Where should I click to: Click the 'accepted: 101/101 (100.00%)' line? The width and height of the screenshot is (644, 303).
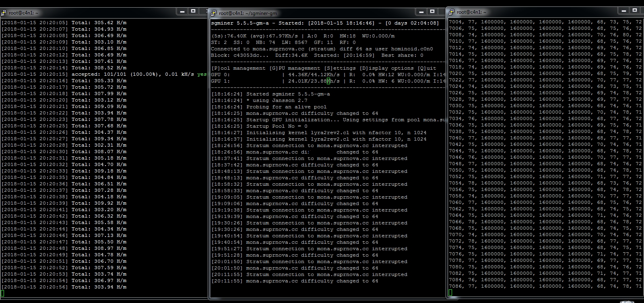(104, 74)
